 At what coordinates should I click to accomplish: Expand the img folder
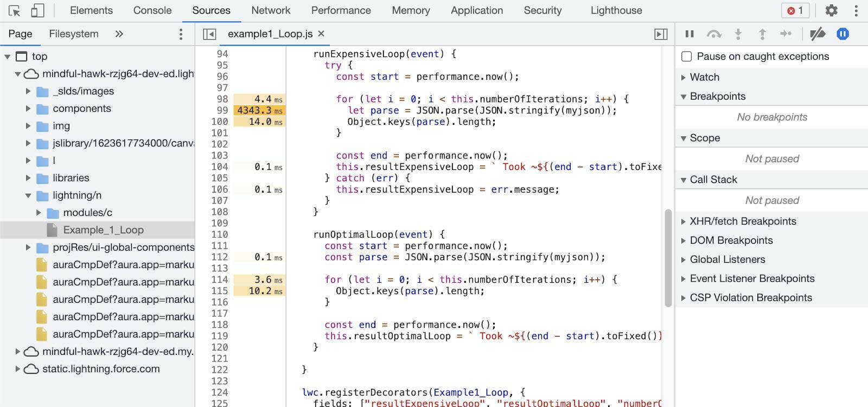pos(28,126)
